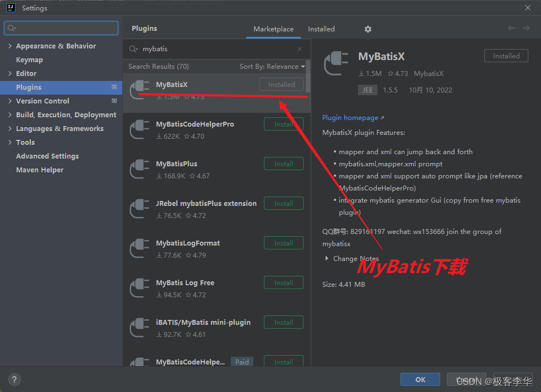The height and width of the screenshot is (392, 541).
Task: Click the Size: 4.41 MB text
Action: [344, 285]
